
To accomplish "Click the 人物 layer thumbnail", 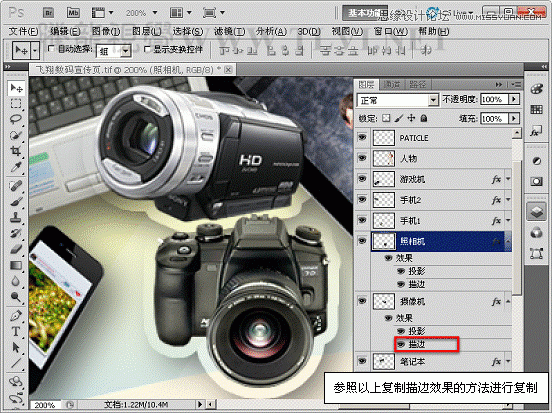I will pos(384,158).
